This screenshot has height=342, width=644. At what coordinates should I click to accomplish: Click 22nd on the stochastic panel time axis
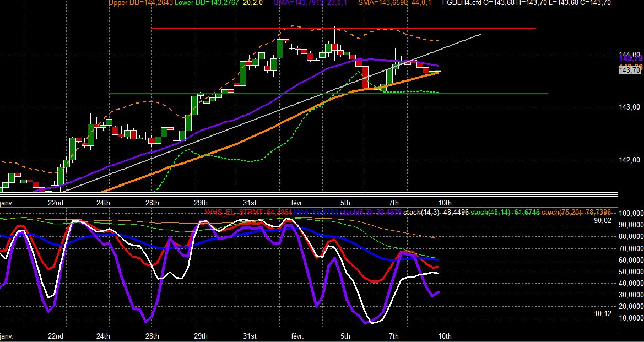coord(56,336)
